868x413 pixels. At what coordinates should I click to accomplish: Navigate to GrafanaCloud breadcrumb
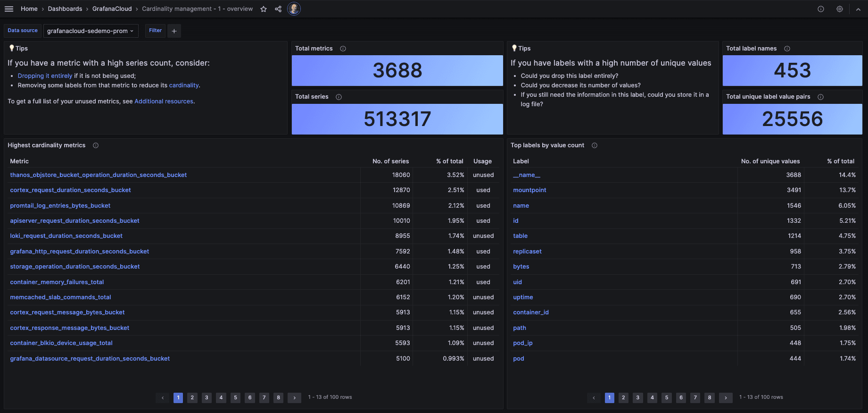click(x=112, y=9)
